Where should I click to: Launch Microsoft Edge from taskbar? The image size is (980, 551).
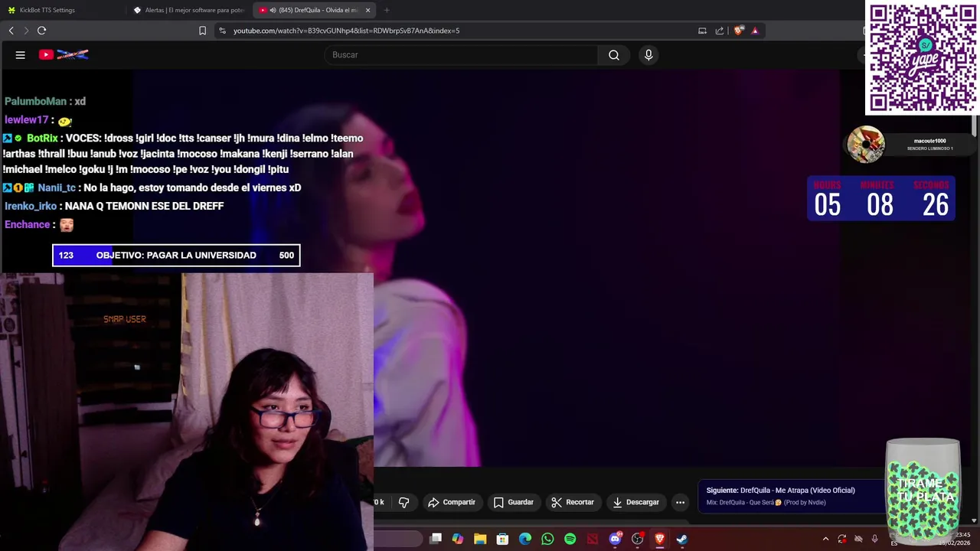525,539
